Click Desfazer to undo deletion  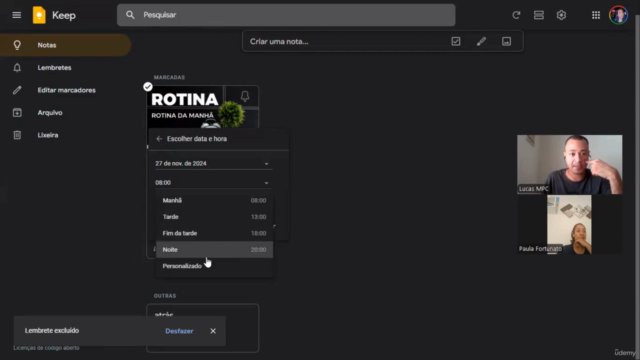179,331
